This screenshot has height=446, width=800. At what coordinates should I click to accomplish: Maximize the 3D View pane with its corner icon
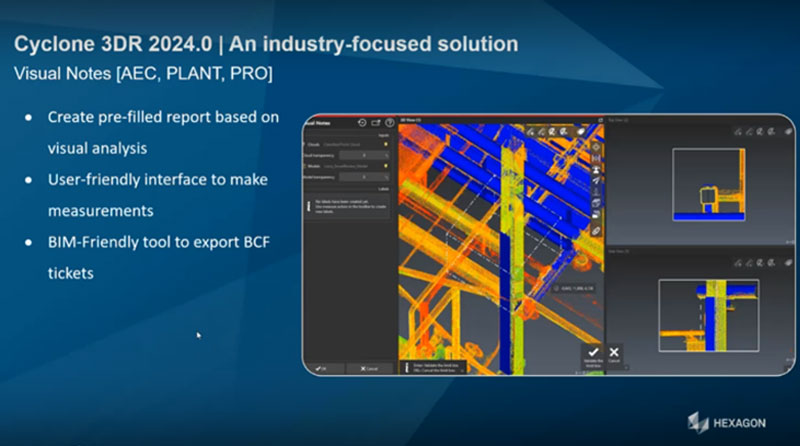click(x=601, y=120)
